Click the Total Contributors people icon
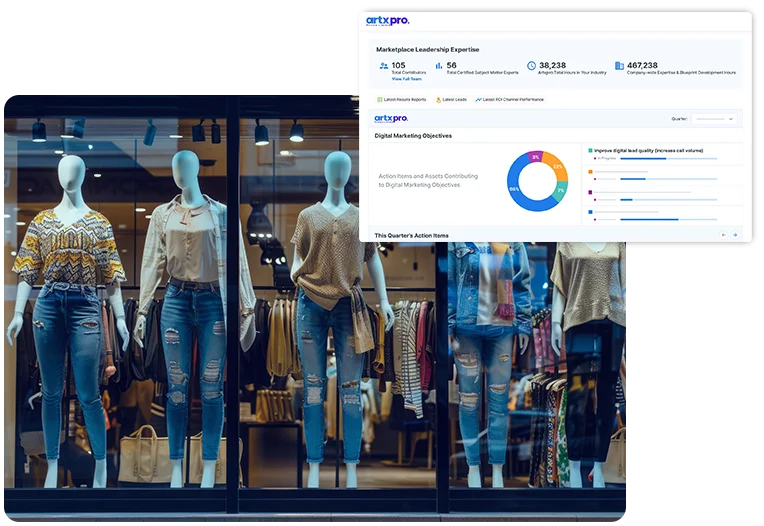The image size is (764, 526). tap(383, 66)
